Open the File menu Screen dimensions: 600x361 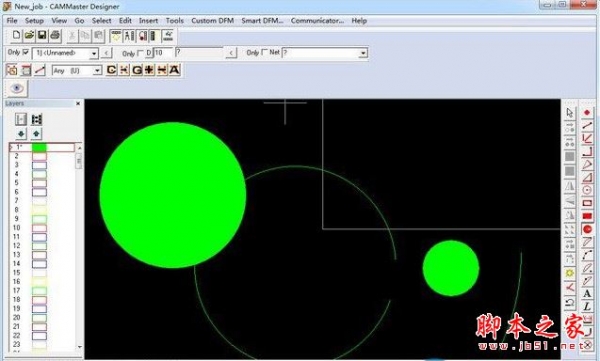pos(12,21)
